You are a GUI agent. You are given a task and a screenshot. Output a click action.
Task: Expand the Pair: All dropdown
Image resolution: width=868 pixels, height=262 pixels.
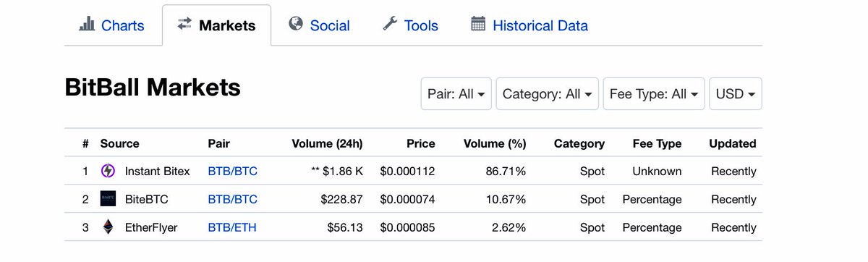[x=456, y=94]
